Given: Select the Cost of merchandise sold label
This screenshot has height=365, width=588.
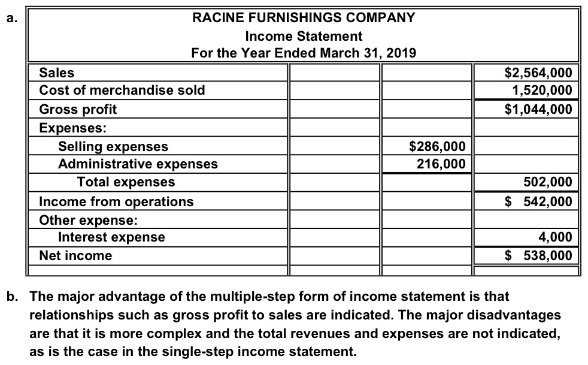Looking at the screenshot, I should point(122,90).
